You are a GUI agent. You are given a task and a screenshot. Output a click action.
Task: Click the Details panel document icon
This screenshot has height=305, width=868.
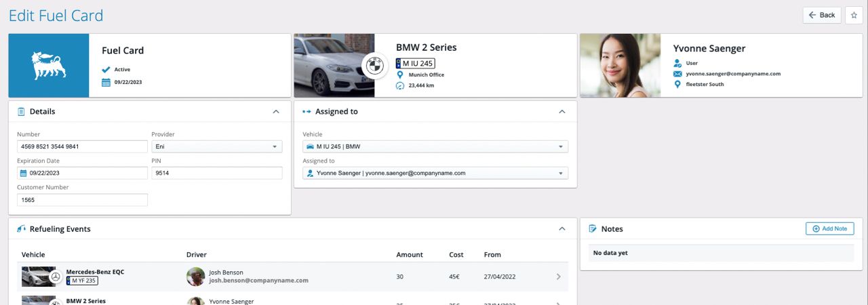pos(21,111)
